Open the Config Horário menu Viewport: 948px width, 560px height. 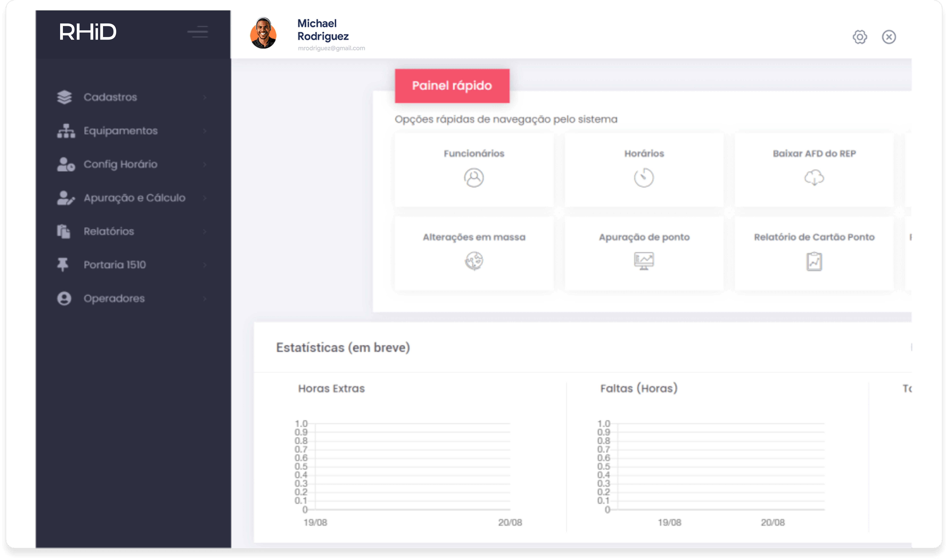[120, 165]
